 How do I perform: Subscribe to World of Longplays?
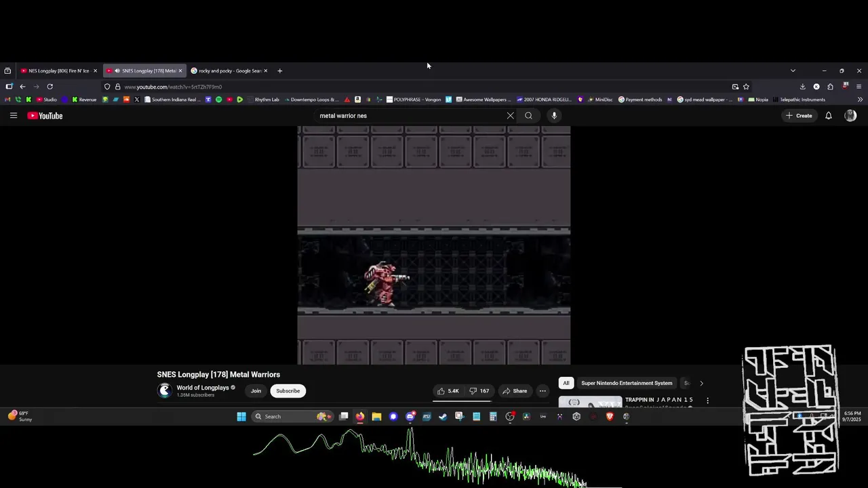coord(288,391)
